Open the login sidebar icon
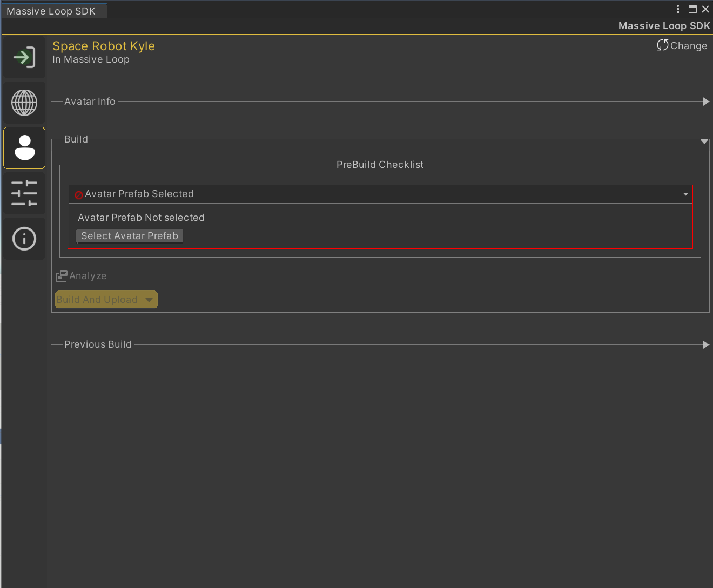This screenshot has height=588, width=713. [24, 57]
